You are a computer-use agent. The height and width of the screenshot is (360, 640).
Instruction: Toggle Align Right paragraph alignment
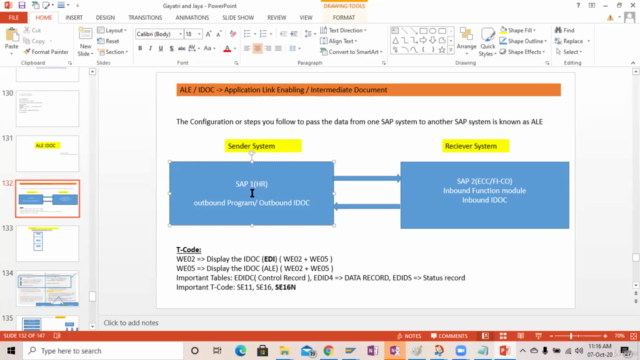268,49
